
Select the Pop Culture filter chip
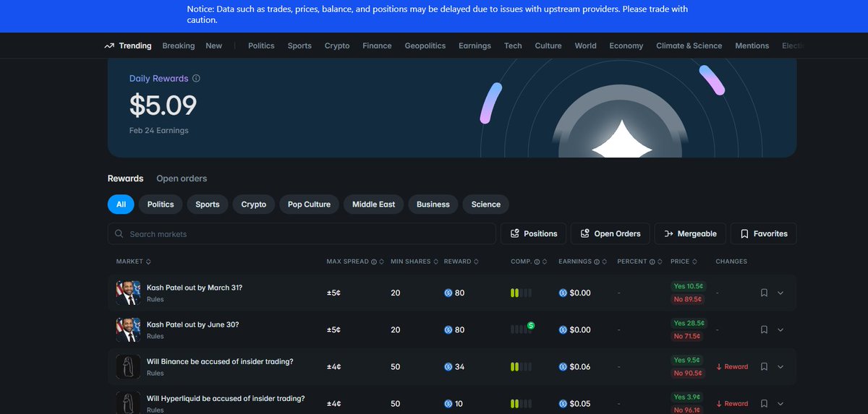click(x=309, y=204)
